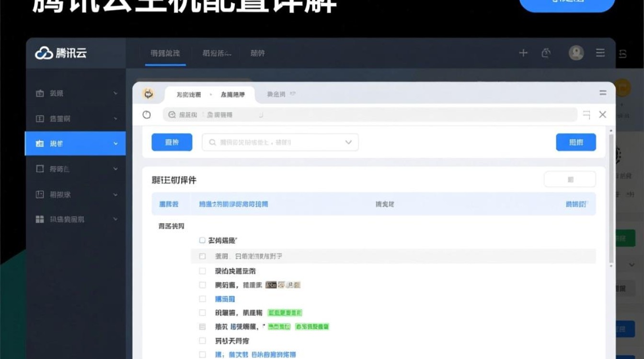This screenshot has width=644, height=359.
Task: Click the four-square grid icon in the sidebar
Action: (40, 219)
